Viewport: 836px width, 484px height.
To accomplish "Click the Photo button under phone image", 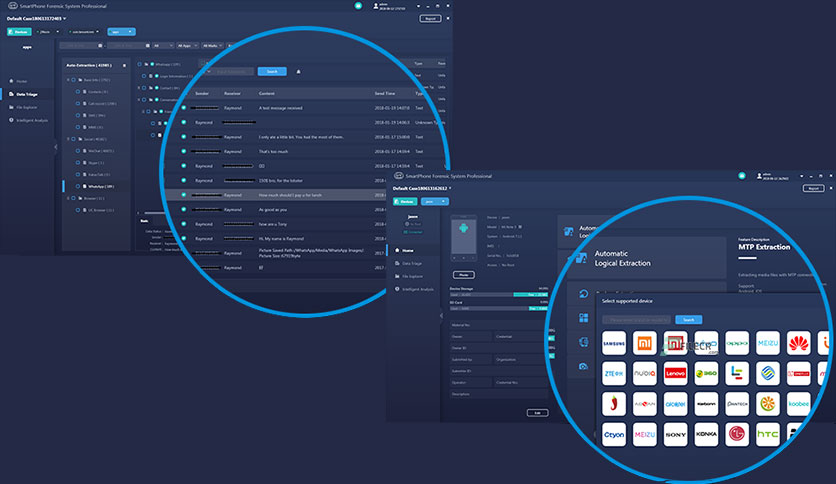I will tap(464, 275).
